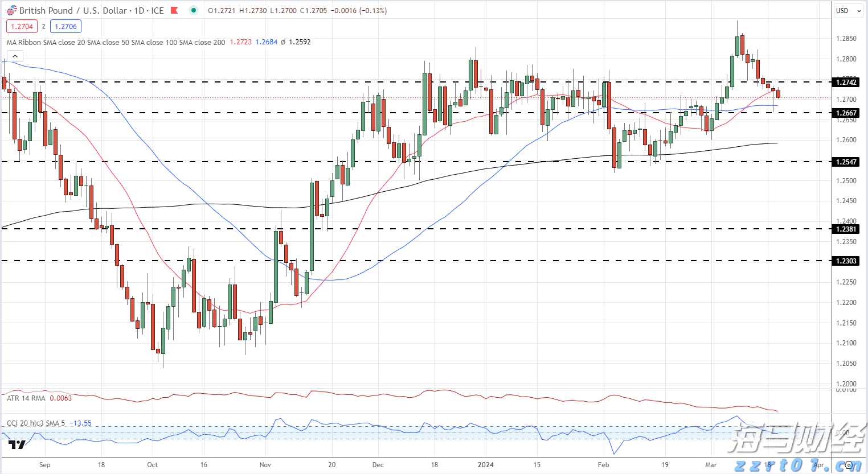Click the 1.2800 price axis label
This screenshot has height=474, width=868.
846,59
